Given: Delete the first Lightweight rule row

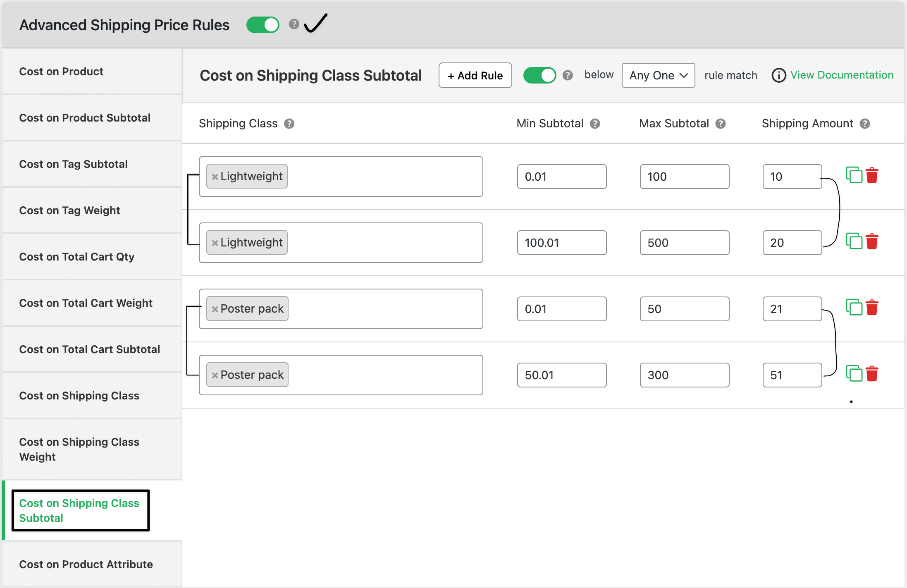Looking at the screenshot, I should [x=872, y=175].
